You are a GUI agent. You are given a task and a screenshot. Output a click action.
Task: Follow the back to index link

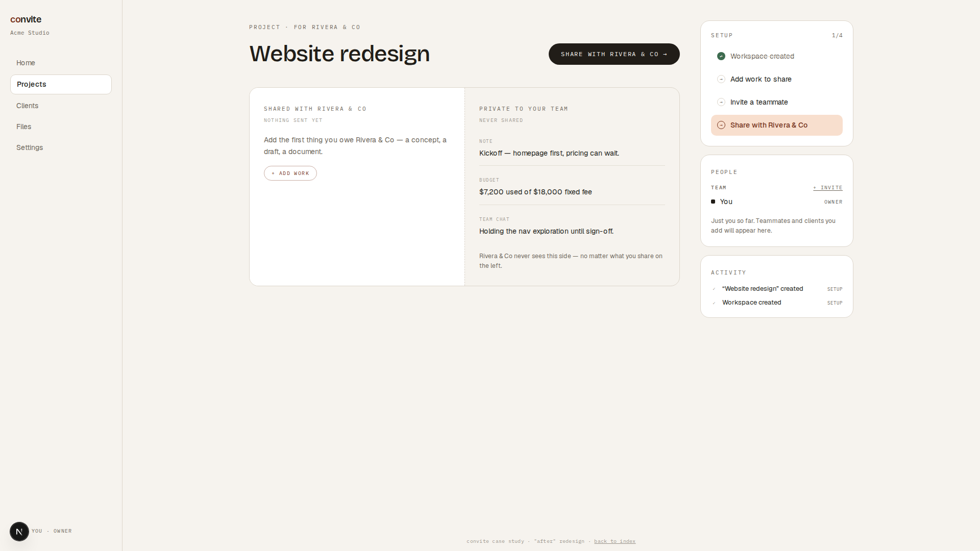point(615,541)
